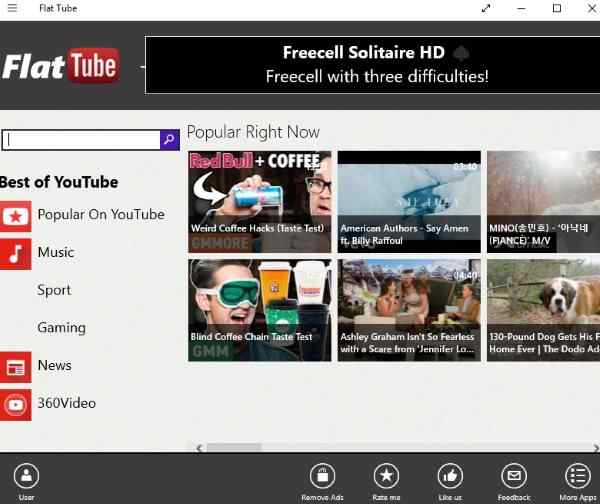Play Ashley Graham Isn't So Fearless video
The height and width of the screenshot is (504, 600).
click(x=409, y=310)
